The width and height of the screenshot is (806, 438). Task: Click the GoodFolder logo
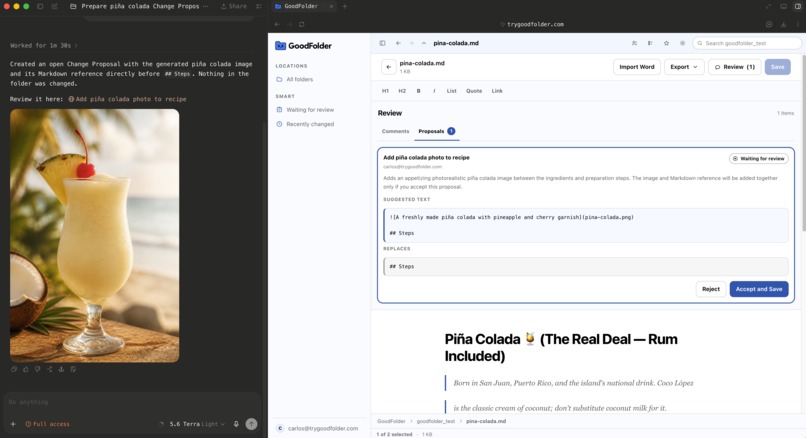click(x=303, y=46)
